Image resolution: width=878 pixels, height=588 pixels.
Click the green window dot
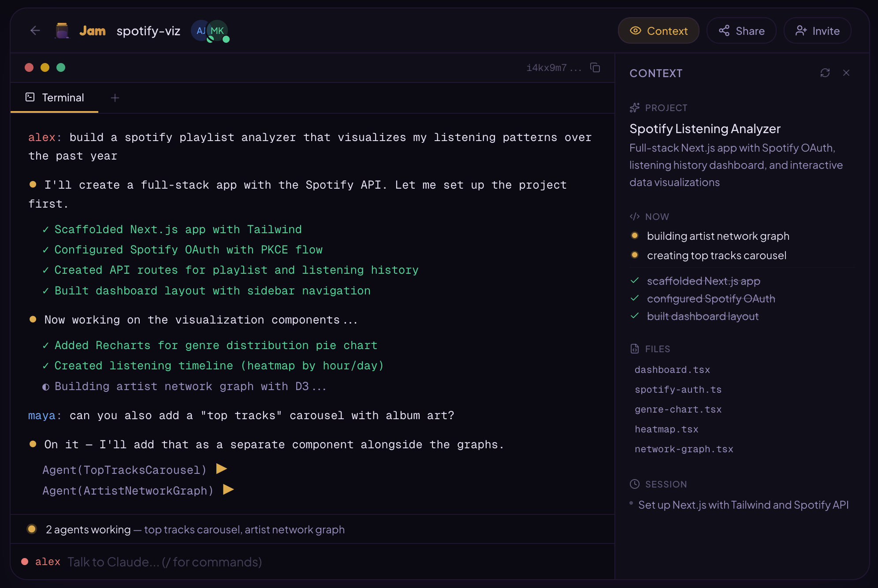click(61, 67)
